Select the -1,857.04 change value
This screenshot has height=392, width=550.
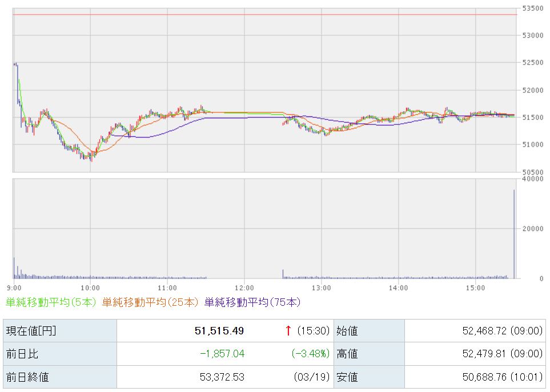[222, 354]
